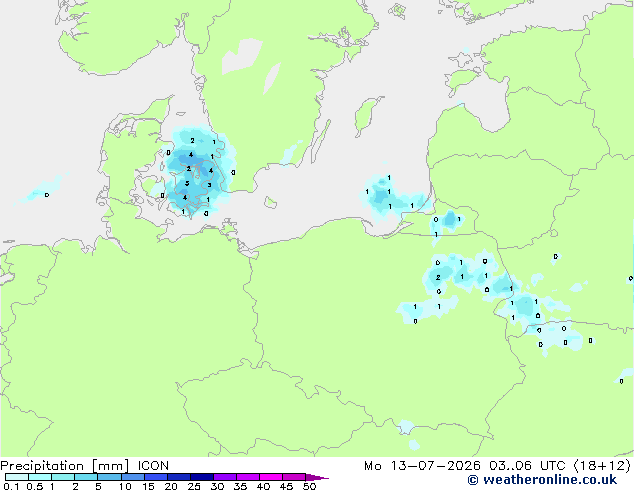634x490 pixels.
Task: Click the 2–5 mm legend color box
Action: tap(86, 477)
